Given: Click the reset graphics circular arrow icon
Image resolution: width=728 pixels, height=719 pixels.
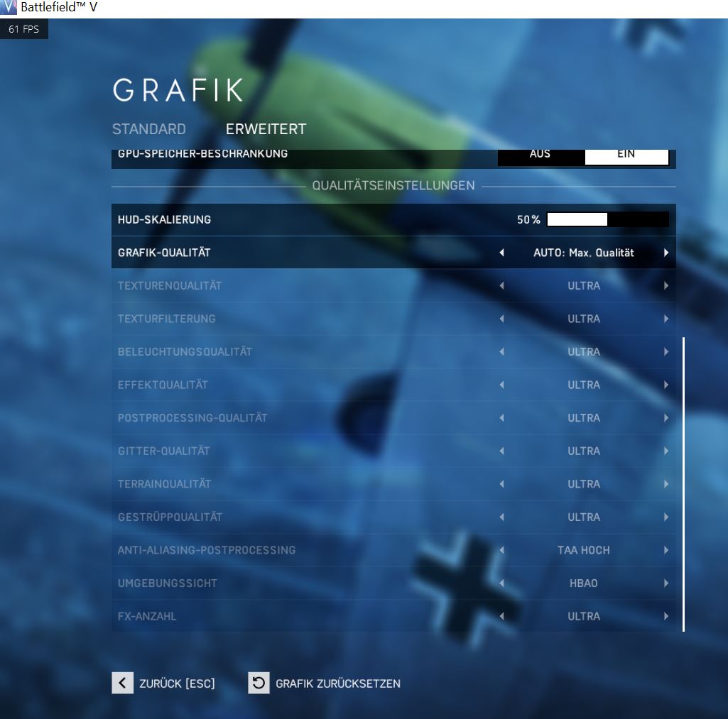Looking at the screenshot, I should click(x=259, y=683).
